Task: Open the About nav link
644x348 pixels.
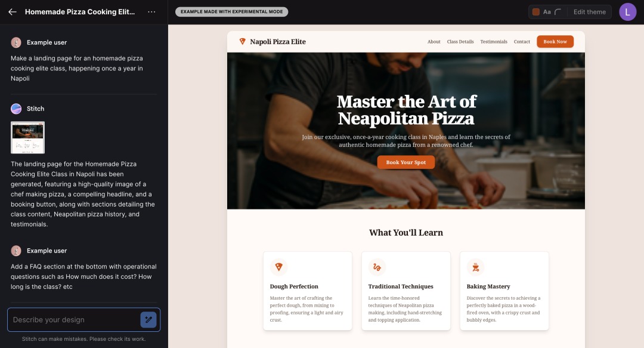Action: pyautogui.click(x=434, y=42)
